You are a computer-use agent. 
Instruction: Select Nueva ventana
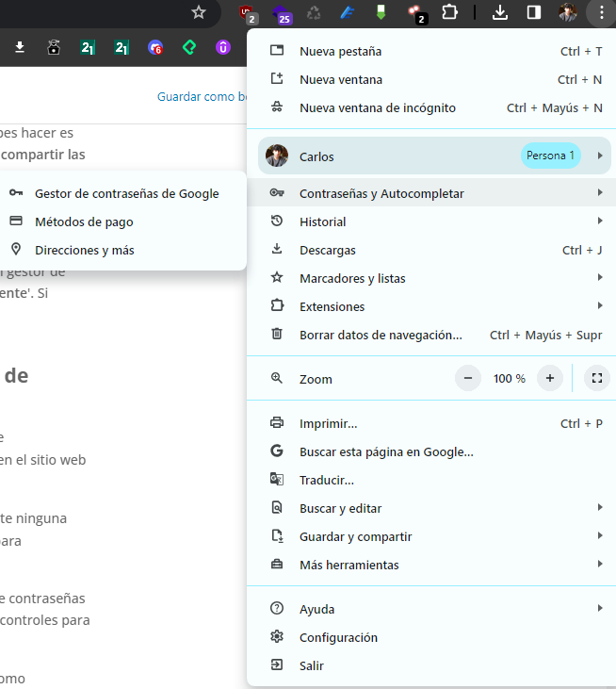pyautogui.click(x=431, y=79)
